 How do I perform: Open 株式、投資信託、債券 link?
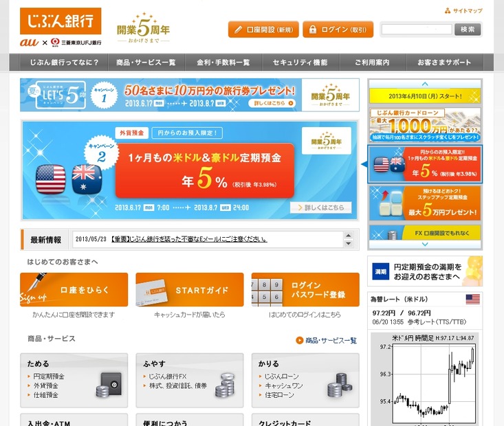[178, 385]
